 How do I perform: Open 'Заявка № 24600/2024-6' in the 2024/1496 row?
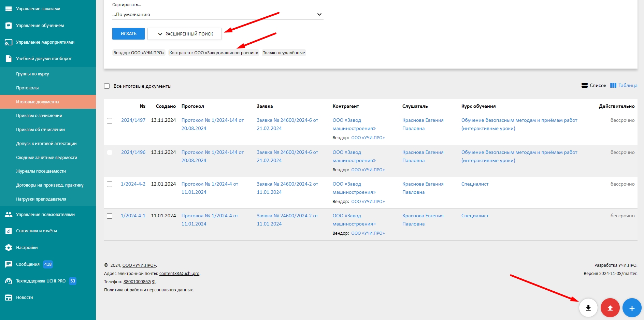click(287, 157)
